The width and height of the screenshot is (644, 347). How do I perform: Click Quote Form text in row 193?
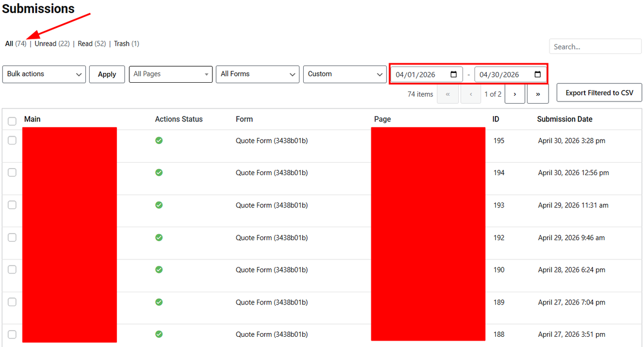272,205
